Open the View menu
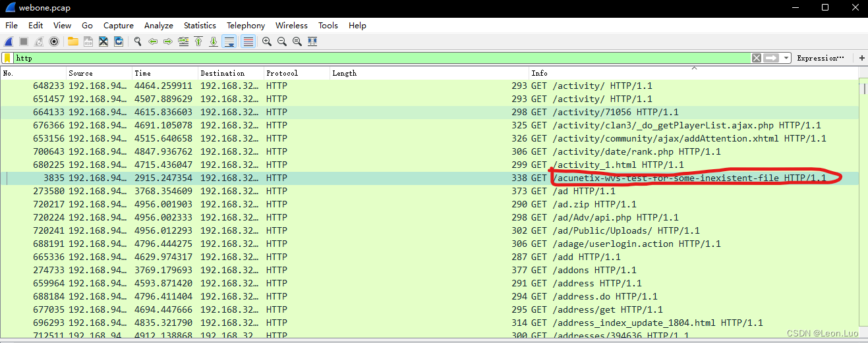Image resolution: width=868 pixels, height=343 pixels. 63,25
